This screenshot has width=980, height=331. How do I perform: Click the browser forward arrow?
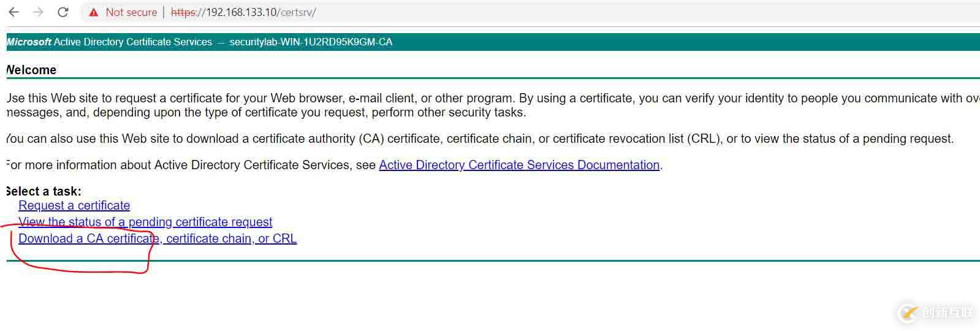(38, 12)
